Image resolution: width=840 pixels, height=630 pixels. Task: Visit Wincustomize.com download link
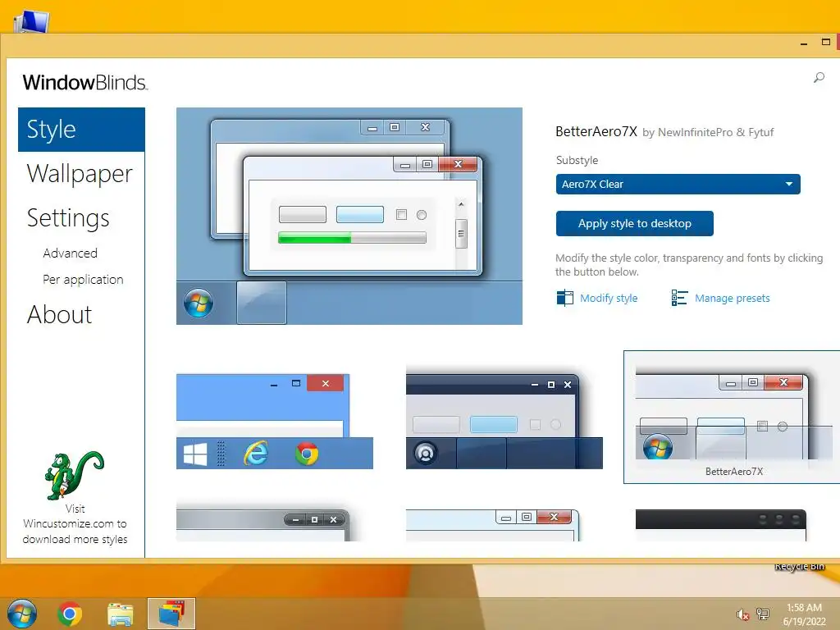[75, 524]
